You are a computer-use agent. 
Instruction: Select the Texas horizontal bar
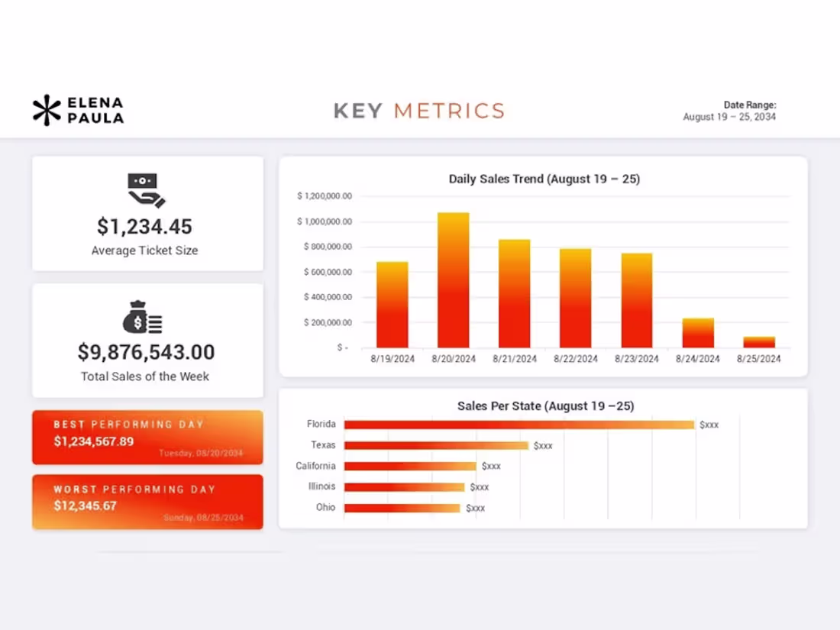click(436, 445)
